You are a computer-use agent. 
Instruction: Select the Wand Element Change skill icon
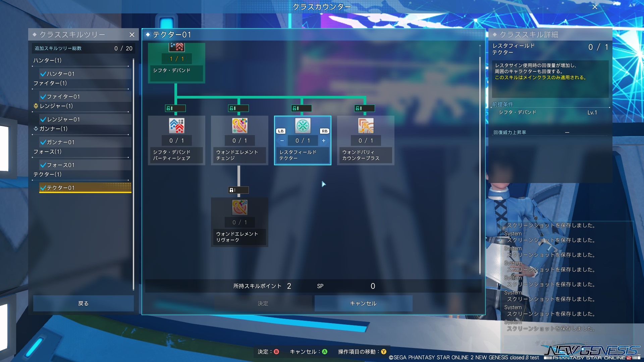(x=239, y=126)
